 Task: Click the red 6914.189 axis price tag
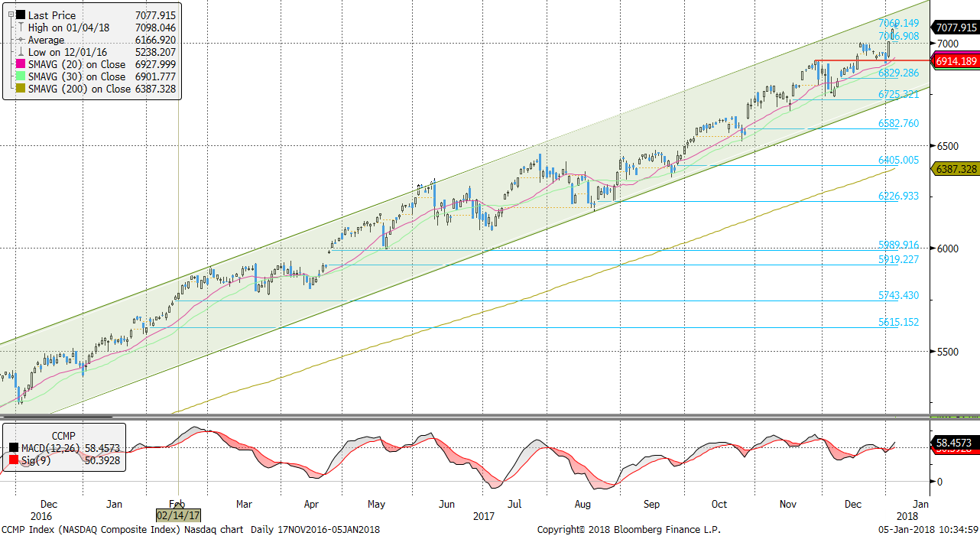(x=955, y=60)
